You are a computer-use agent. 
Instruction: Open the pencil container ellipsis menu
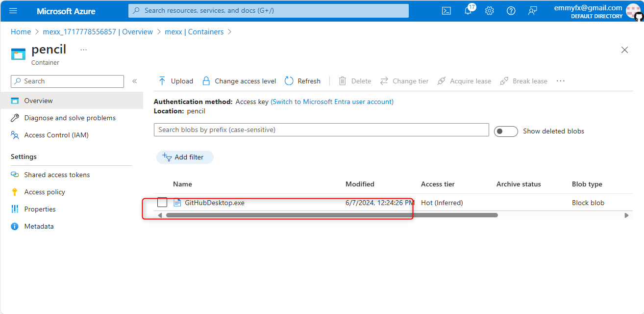pyautogui.click(x=83, y=50)
